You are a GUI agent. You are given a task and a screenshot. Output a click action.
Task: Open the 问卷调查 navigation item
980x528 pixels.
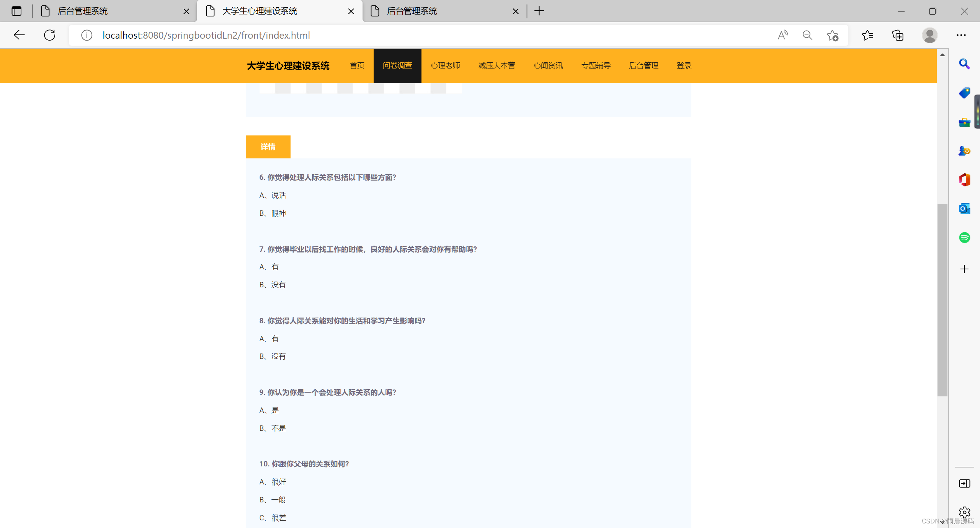pyautogui.click(x=397, y=66)
